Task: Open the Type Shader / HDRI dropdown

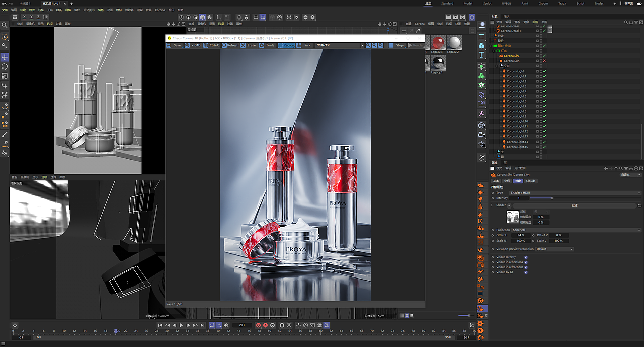Action: 575,193
